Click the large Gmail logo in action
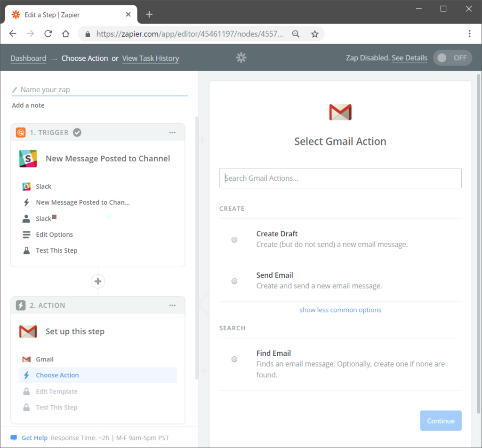The width and height of the screenshot is (482, 448). (x=28, y=332)
